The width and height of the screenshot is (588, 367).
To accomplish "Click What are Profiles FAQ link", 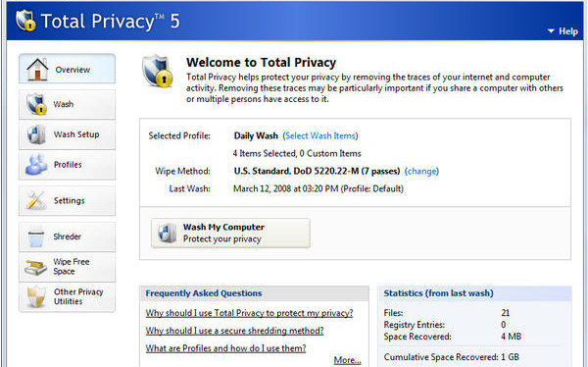I will click(x=225, y=348).
